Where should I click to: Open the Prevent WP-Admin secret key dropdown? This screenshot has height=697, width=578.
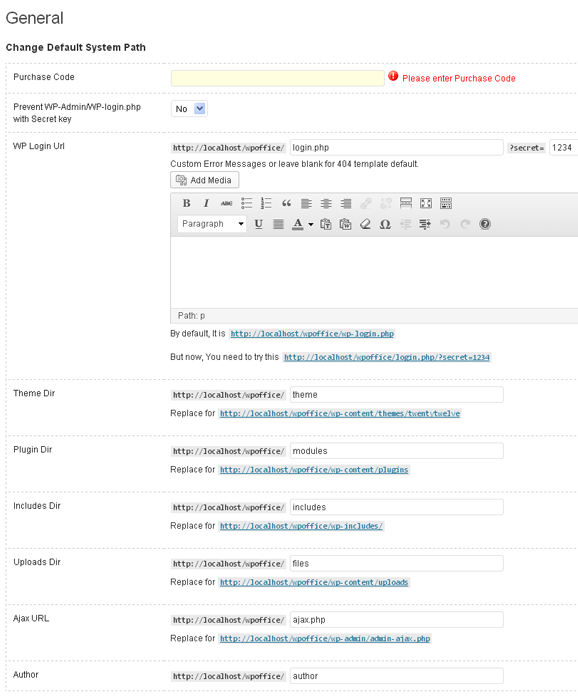[x=189, y=109]
